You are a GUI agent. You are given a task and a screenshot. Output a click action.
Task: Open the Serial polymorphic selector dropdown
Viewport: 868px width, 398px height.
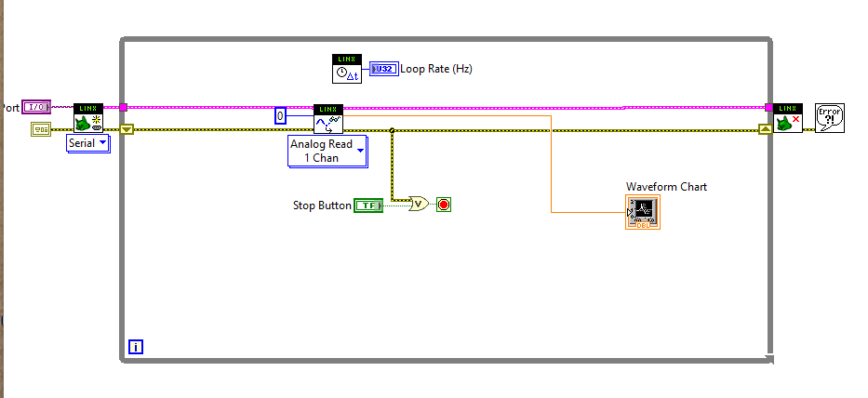(x=88, y=143)
